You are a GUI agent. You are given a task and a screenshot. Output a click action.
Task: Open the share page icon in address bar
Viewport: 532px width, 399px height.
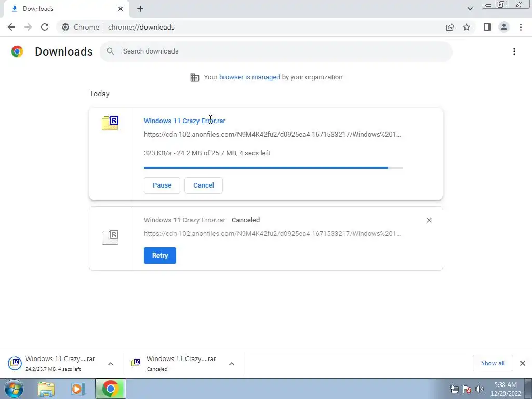point(450,27)
